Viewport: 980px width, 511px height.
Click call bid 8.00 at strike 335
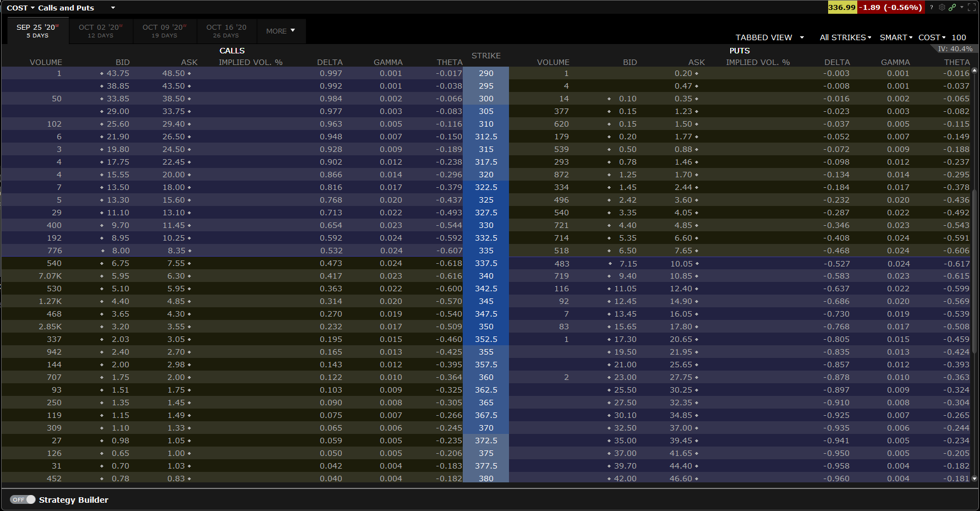(x=121, y=251)
